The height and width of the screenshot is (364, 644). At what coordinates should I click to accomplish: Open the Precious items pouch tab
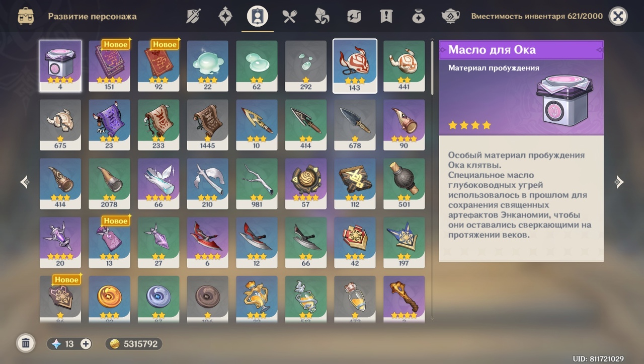[419, 16]
